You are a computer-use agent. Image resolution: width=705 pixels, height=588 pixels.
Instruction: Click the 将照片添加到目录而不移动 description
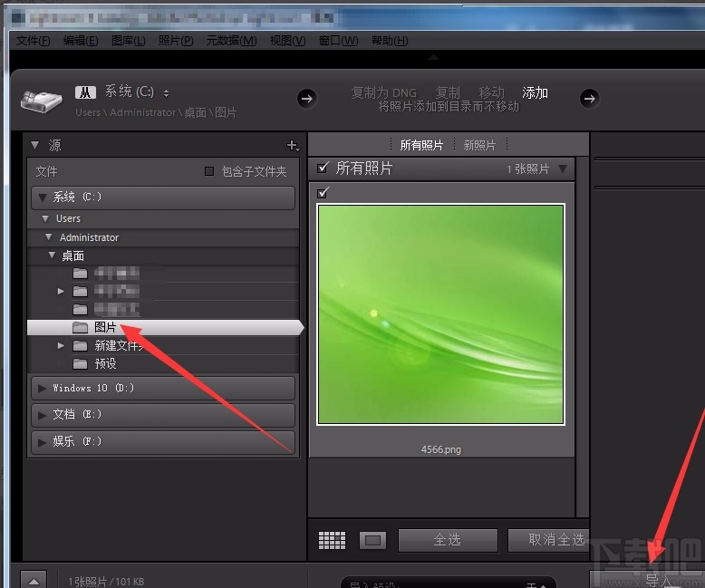pos(449,107)
